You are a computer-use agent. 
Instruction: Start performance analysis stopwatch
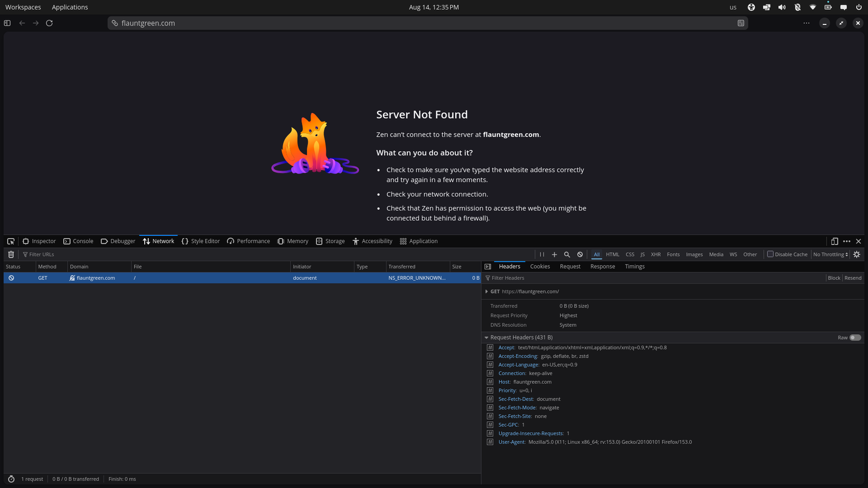11,479
